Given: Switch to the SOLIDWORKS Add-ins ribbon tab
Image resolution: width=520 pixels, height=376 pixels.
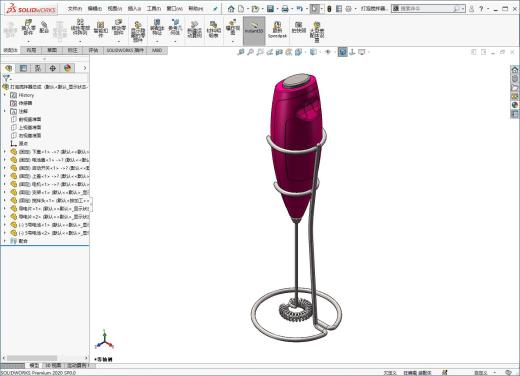Looking at the screenshot, I should (x=125, y=50).
